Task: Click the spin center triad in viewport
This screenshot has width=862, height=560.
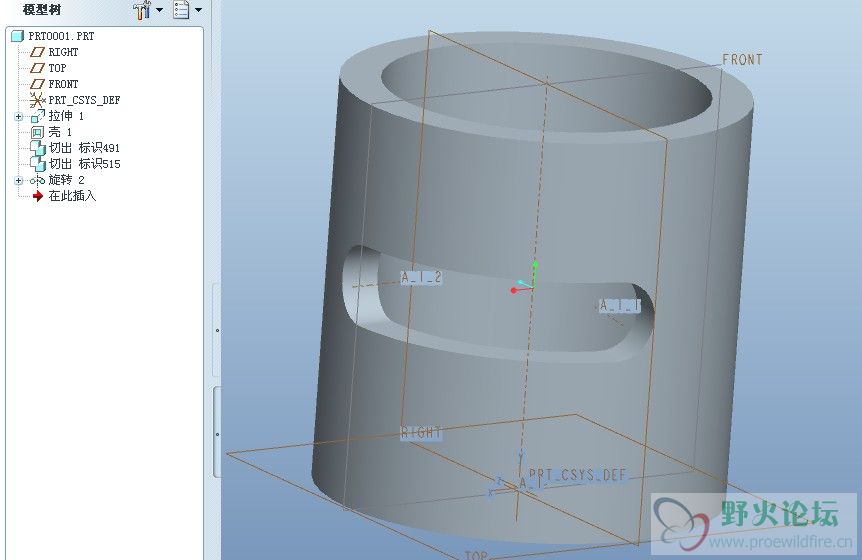Action: tap(524, 279)
